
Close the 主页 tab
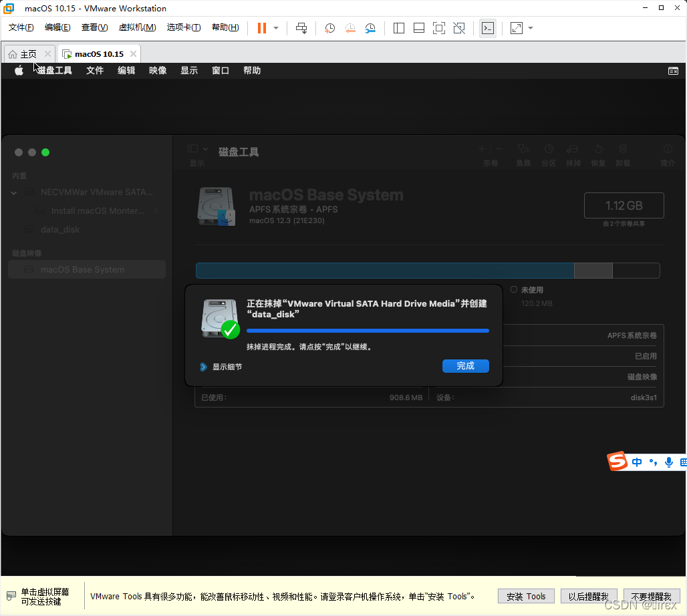tap(47, 54)
